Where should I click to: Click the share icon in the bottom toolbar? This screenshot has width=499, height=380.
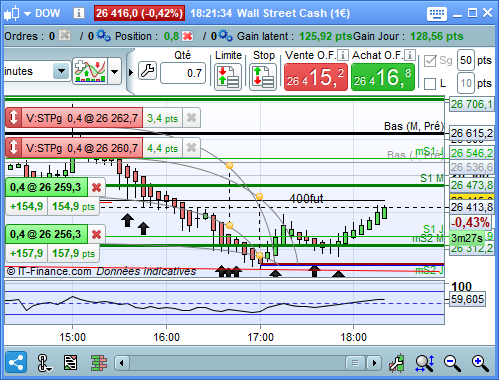click(x=16, y=362)
